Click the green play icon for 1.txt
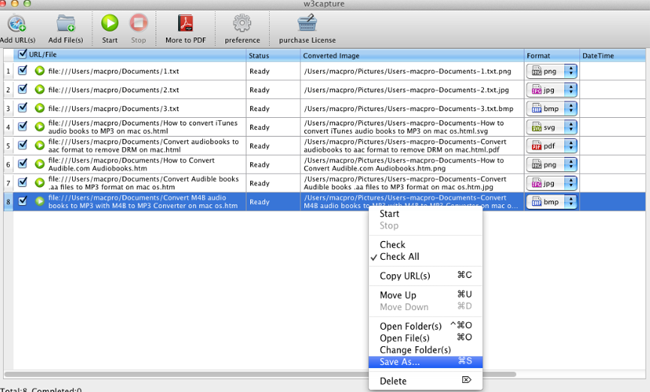650x392 pixels. pos(39,71)
